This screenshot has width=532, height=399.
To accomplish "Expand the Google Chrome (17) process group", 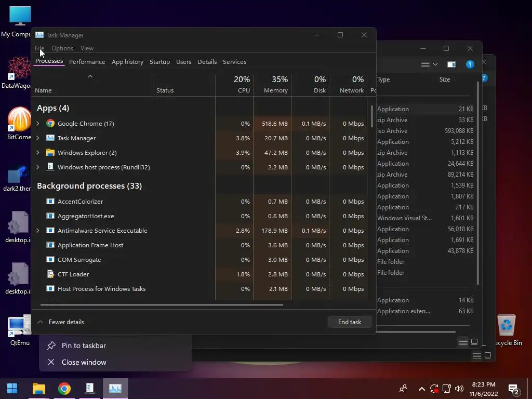I will [37, 124].
